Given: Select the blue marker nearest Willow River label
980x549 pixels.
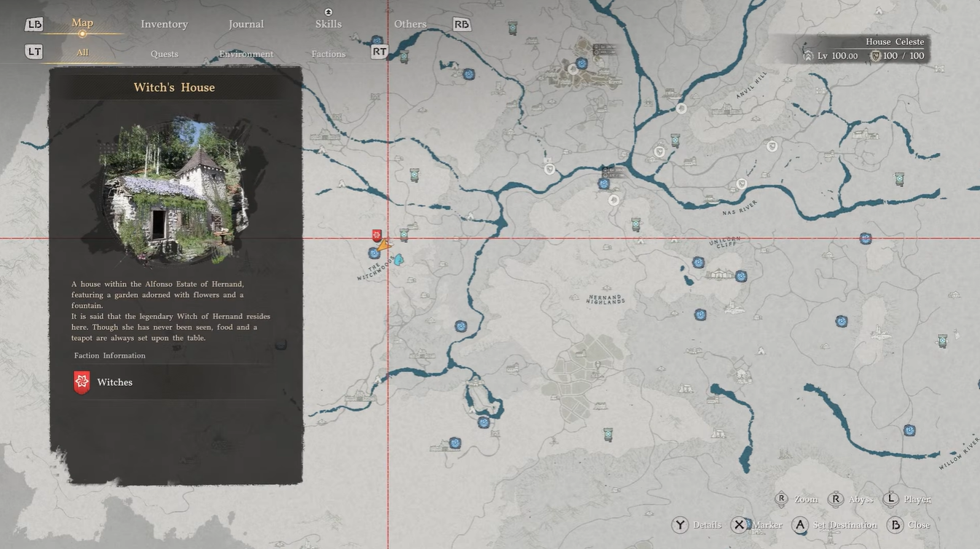Looking at the screenshot, I should (909, 430).
